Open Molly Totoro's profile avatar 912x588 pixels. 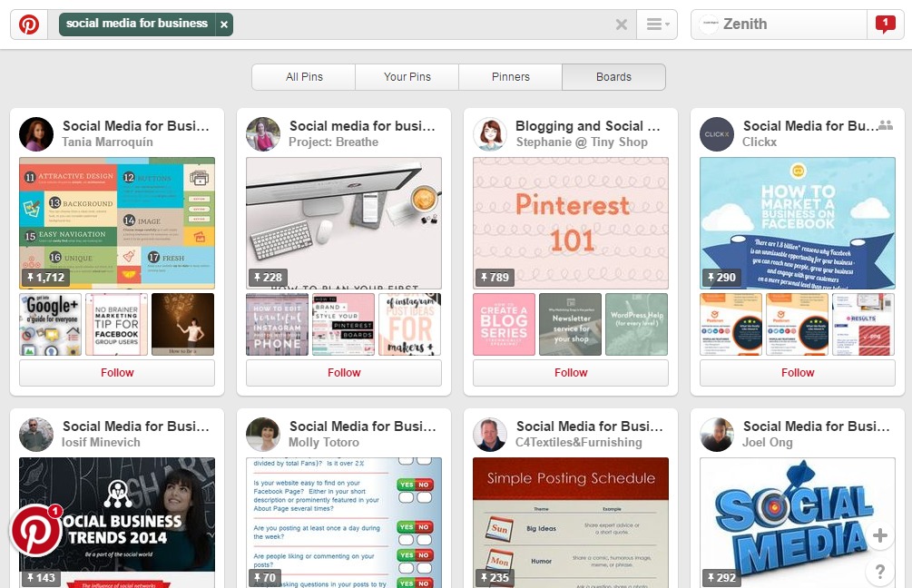(263, 435)
